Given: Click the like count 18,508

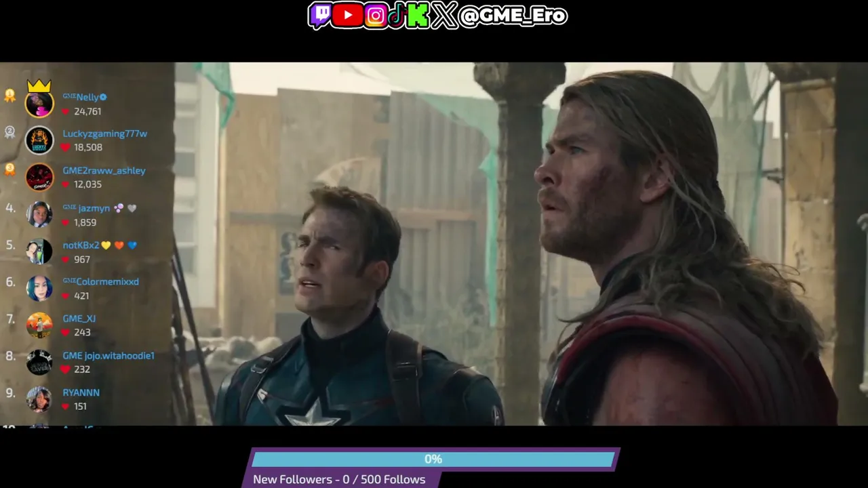Looking at the screenshot, I should 88,148.
